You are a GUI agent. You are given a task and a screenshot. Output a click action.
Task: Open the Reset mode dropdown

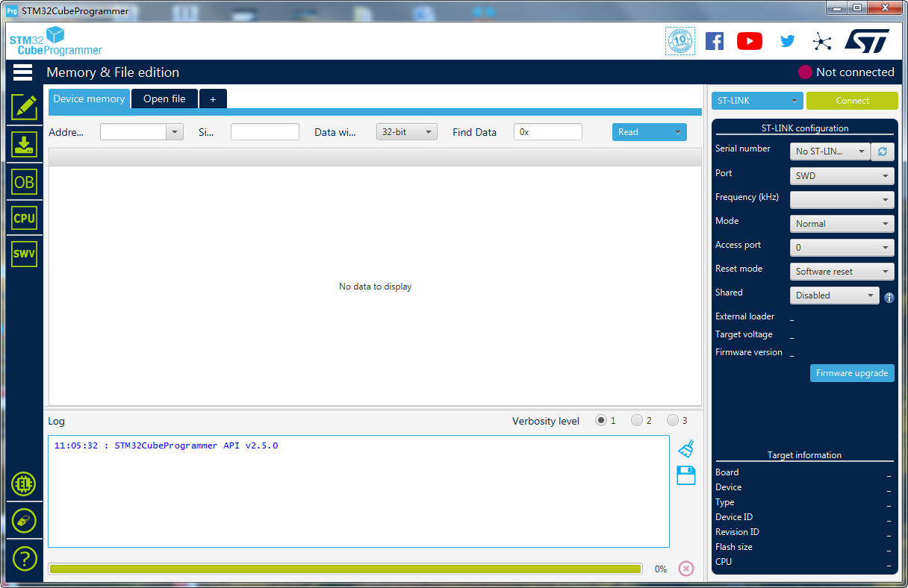click(x=842, y=272)
